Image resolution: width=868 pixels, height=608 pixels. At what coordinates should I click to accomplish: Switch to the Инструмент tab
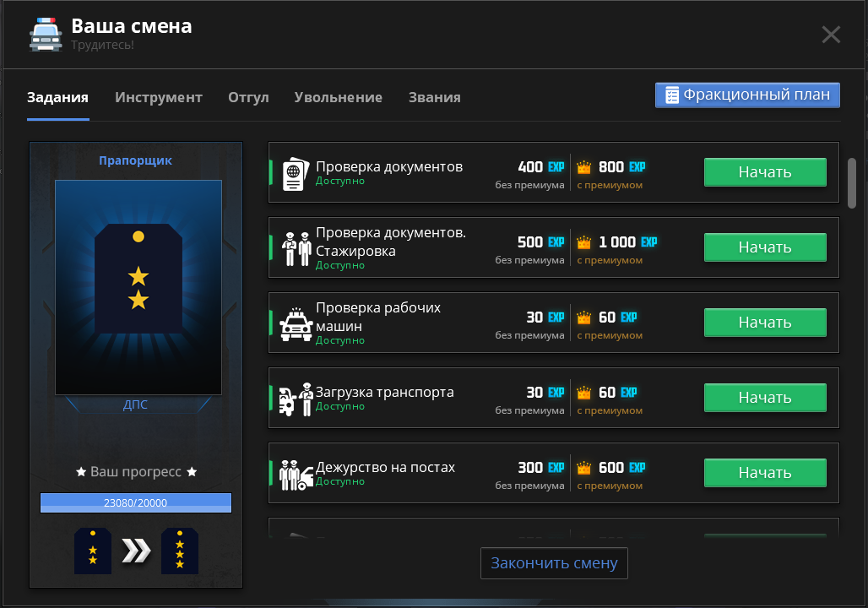pos(159,97)
